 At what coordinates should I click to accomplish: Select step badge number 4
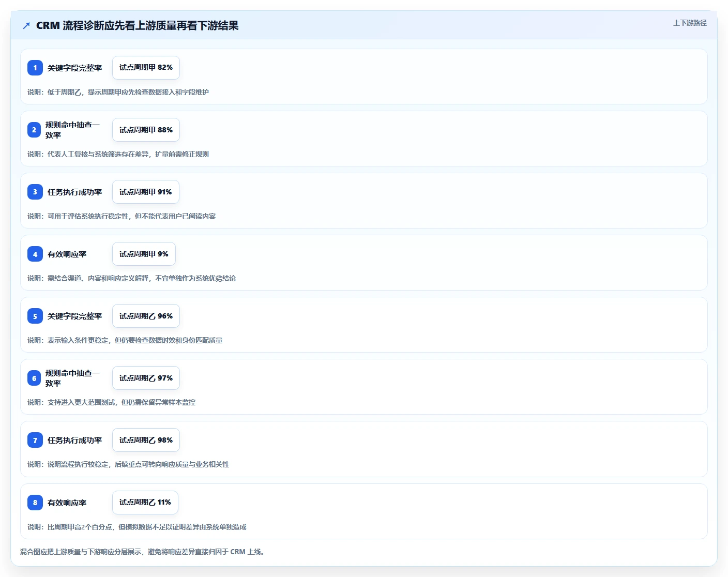pyautogui.click(x=35, y=254)
